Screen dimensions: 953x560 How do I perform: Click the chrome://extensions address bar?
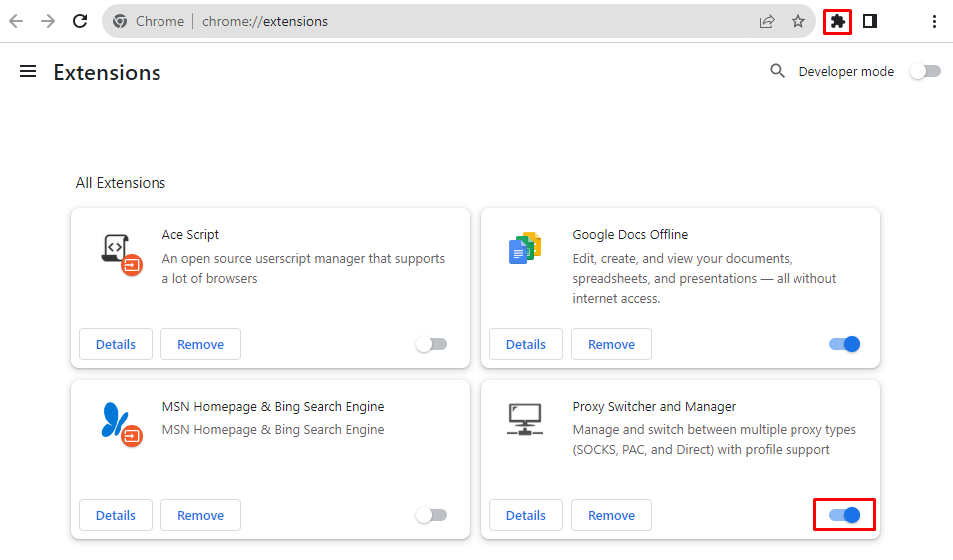(459, 21)
